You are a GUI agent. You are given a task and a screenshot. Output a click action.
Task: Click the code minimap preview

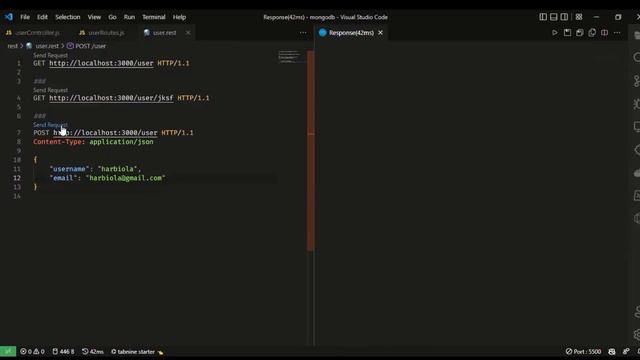[291, 57]
